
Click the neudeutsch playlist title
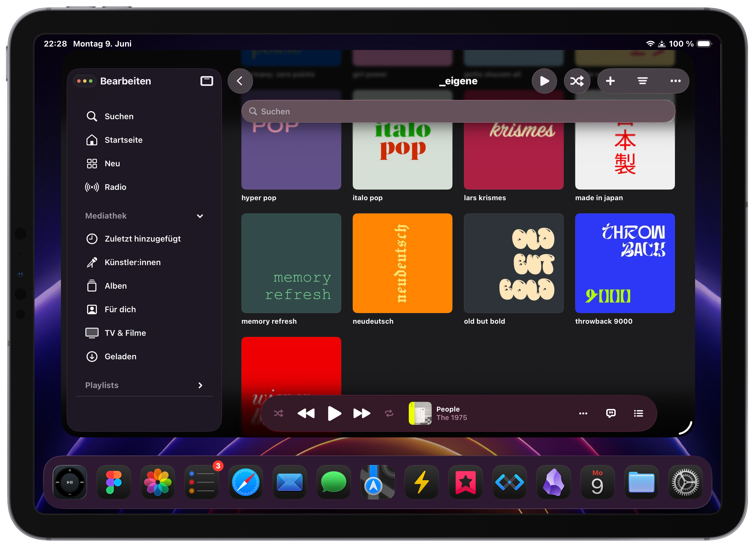[x=373, y=321]
